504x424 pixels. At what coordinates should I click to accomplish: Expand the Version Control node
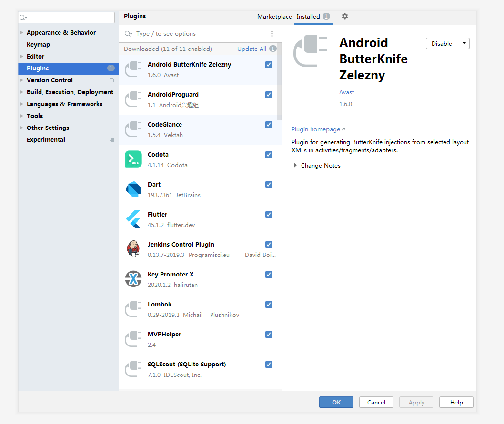(21, 80)
